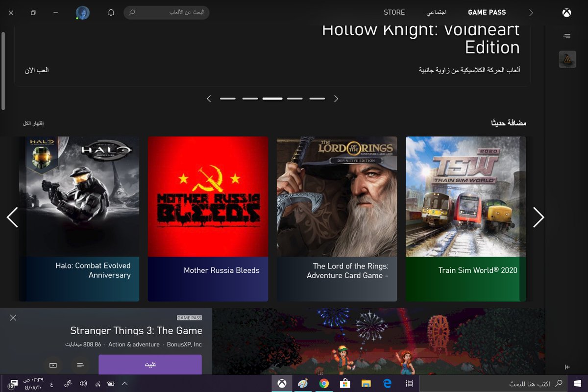Select the fourth carousel indicator dash
The height and width of the screenshot is (392, 588).
point(295,98)
